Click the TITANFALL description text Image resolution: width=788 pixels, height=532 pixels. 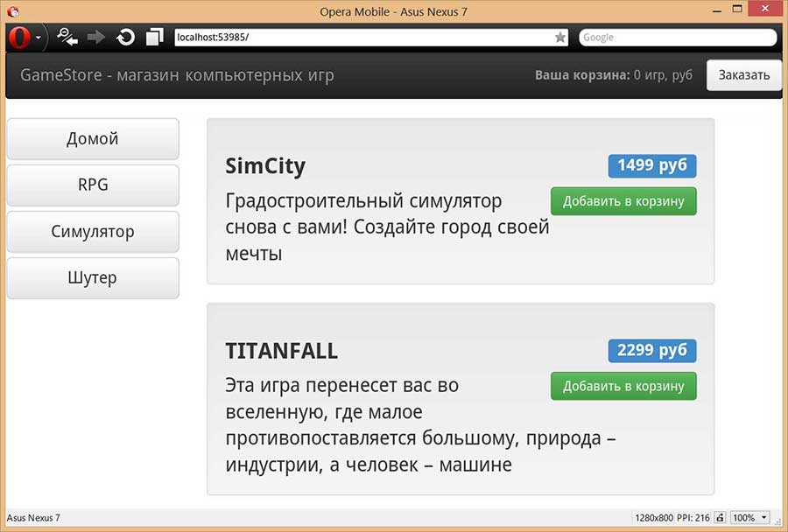420,425
